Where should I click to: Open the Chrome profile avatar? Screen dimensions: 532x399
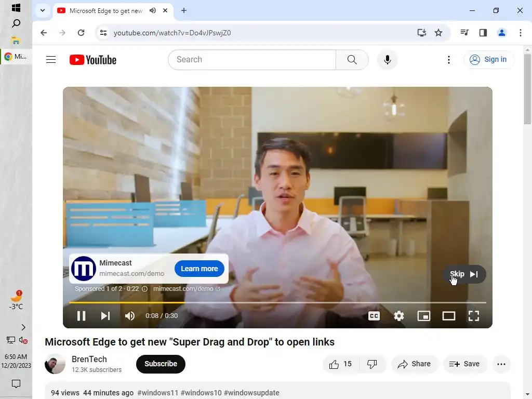tap(502, 33)
